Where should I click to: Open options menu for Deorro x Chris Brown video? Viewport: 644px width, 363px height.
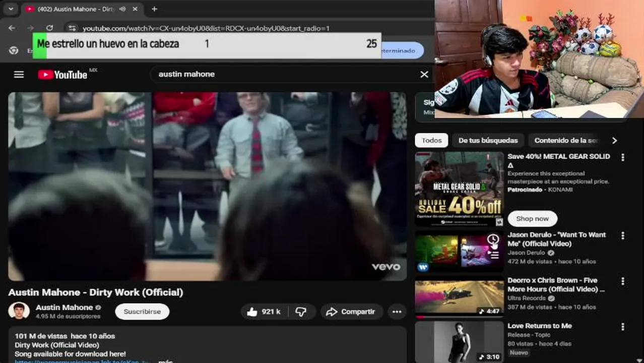[623, 281]
